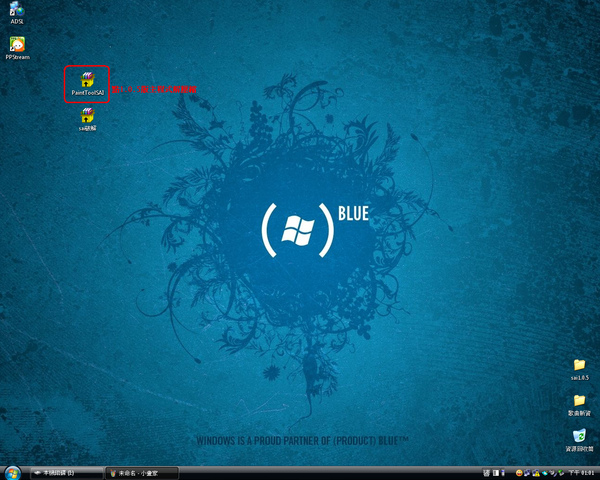
Task: Click the input method language bar icon
Action: click(x=486, y=473)
